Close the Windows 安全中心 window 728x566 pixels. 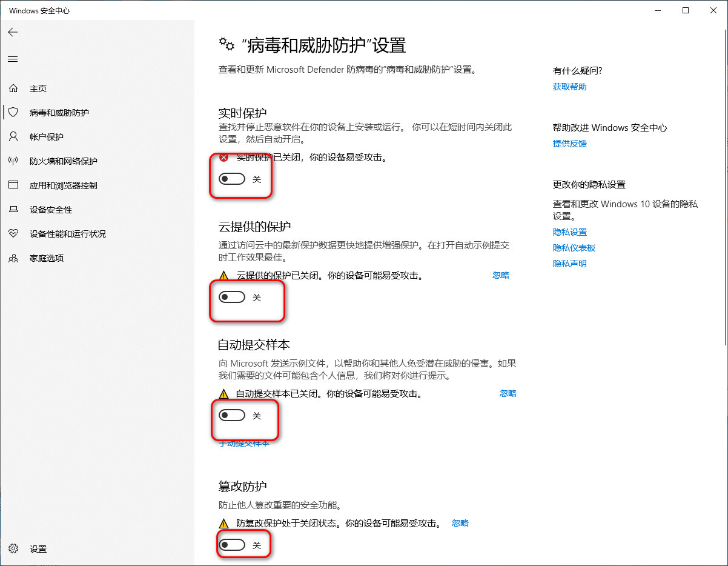coord(713,10)
